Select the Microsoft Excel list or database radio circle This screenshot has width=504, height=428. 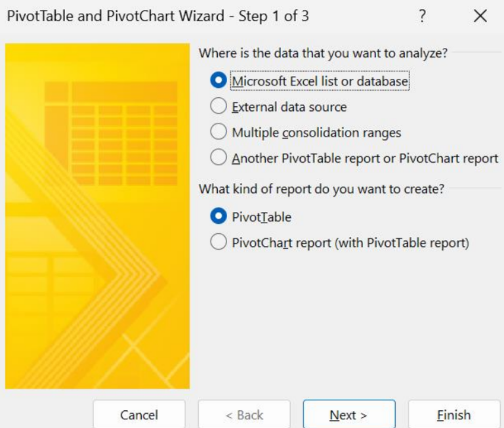pos(219,80)
